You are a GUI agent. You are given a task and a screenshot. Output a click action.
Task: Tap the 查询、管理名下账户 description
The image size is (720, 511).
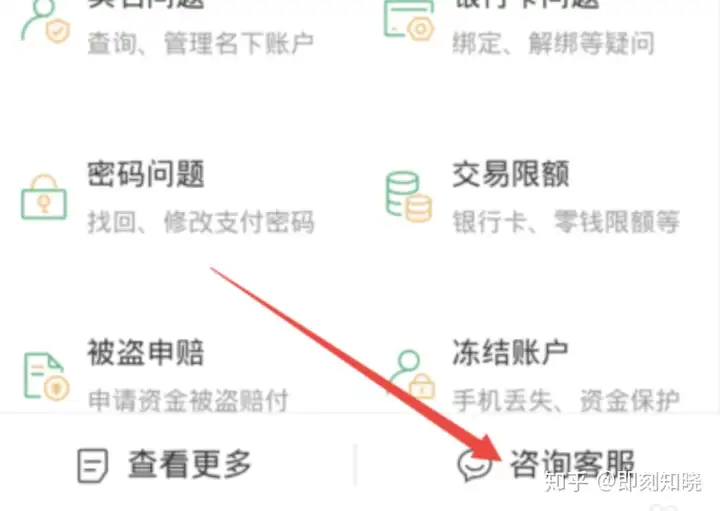(201, 44)
